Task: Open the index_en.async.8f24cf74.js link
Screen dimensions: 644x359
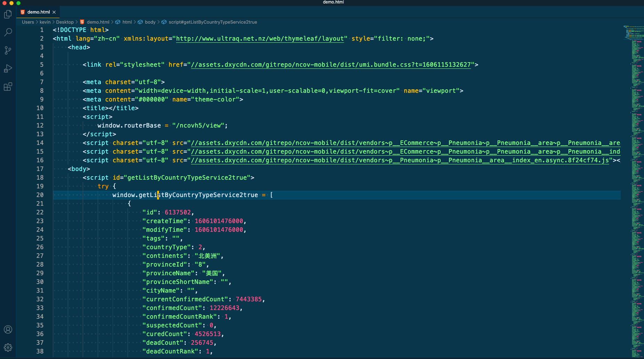Action: (400, 160)
